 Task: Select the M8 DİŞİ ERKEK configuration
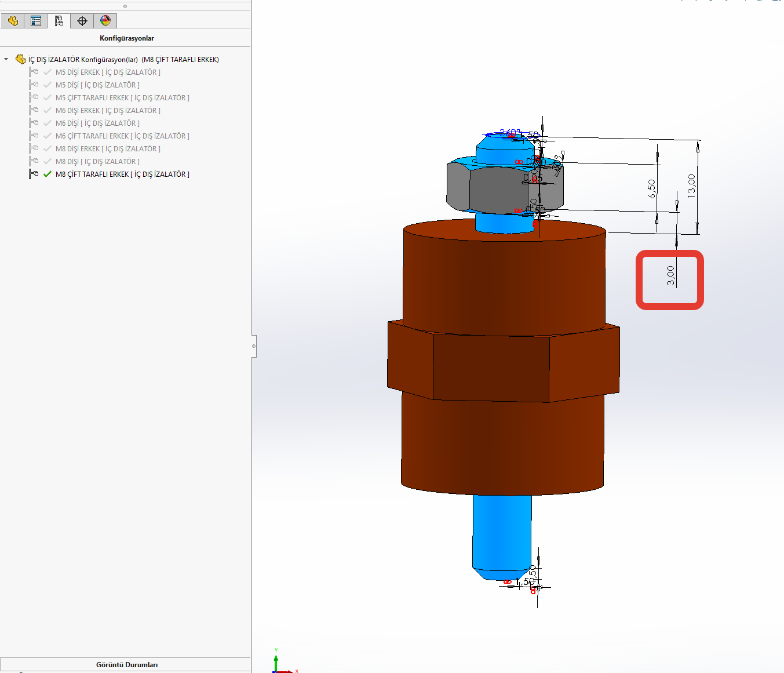click(108, 148)
